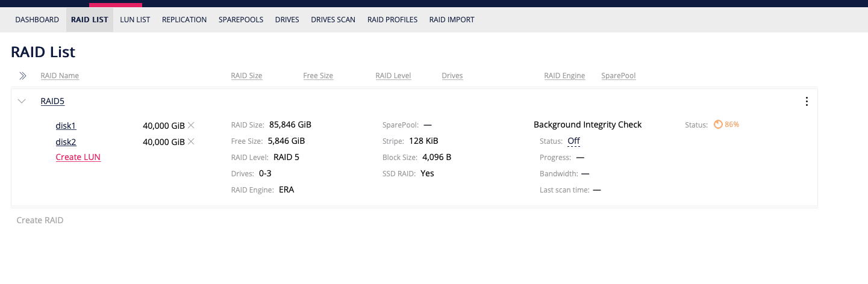
Task: Go to the RAID Import tab
Action: click(452, 20)
